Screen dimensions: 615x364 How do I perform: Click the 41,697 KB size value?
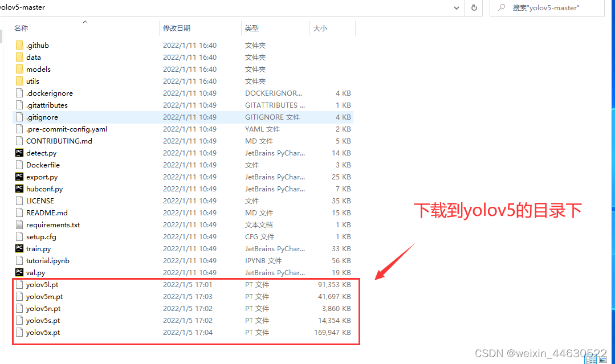point(334,297)
